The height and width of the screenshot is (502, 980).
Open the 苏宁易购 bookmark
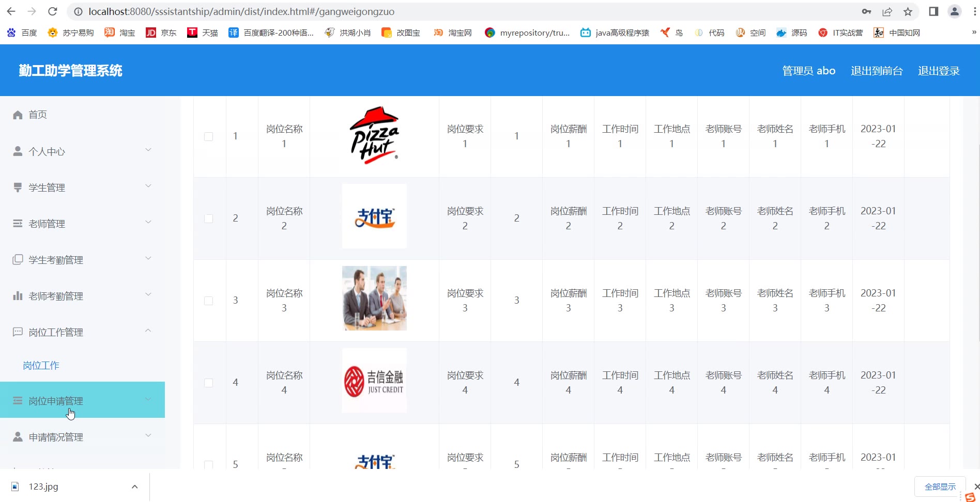tap(70, 33)
